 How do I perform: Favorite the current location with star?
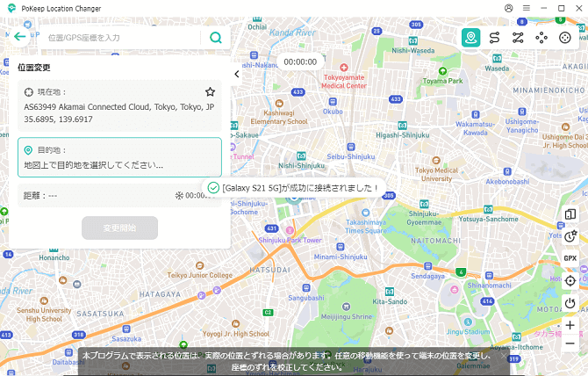click(210, 91)
